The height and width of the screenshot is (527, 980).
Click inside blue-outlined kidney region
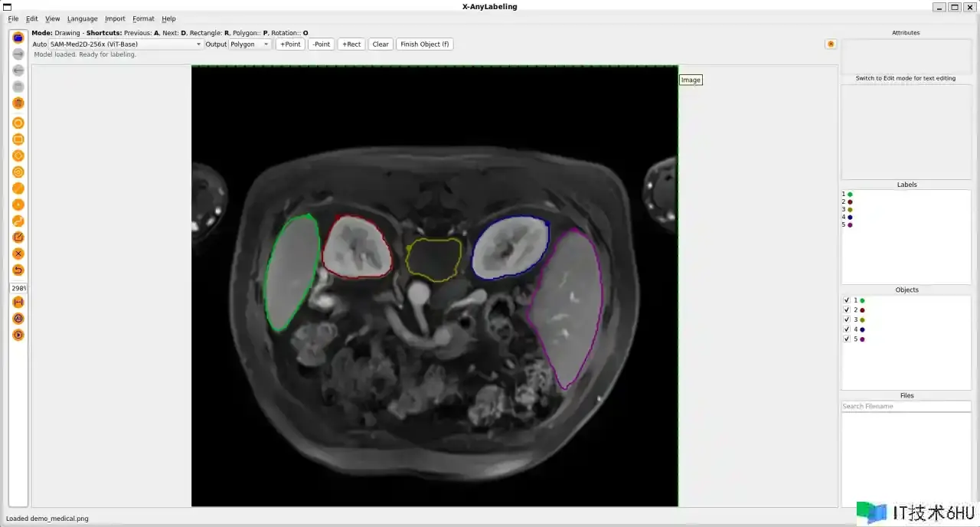tap(510, 247)
